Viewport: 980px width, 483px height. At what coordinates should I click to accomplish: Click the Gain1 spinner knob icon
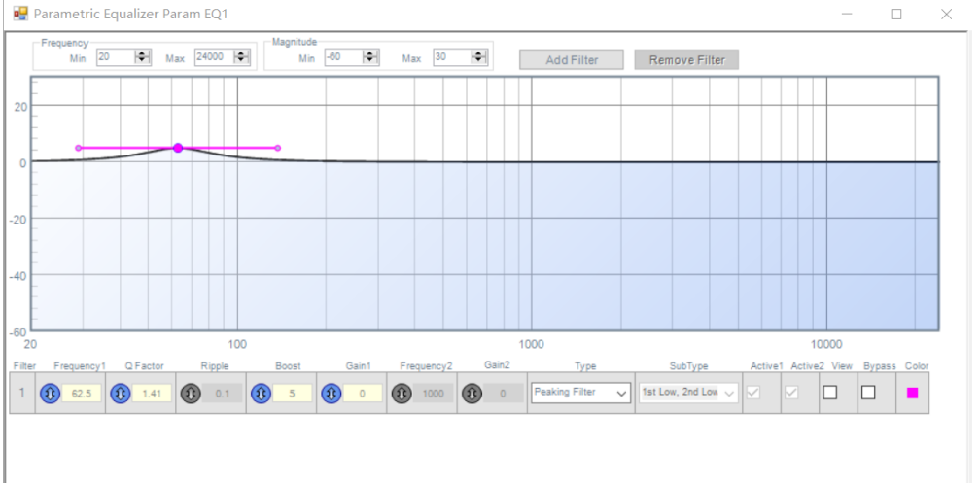(x=332, y=394)
